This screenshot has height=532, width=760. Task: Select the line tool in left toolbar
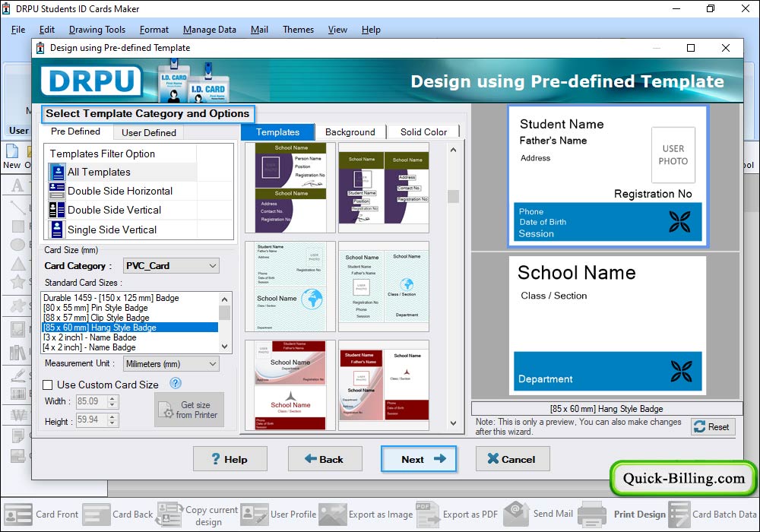click(18, 207)
